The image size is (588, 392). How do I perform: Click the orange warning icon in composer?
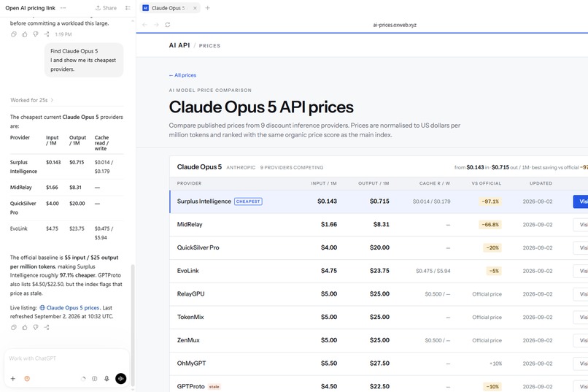pos(27,379)
